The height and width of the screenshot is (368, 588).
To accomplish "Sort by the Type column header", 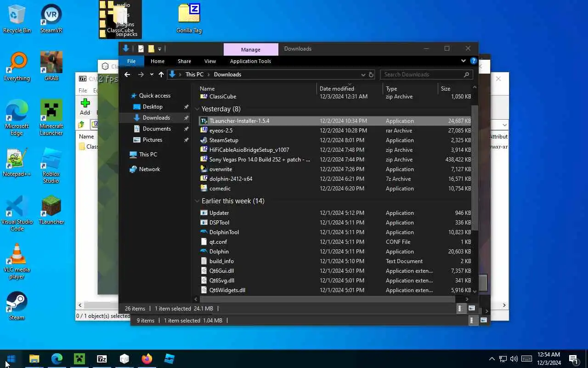I will coord(410,88).
